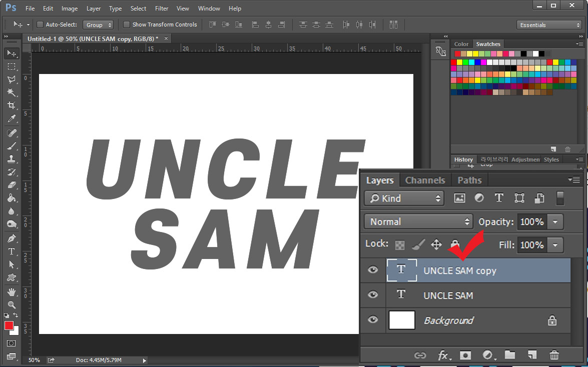The image size is (588, 367).
Task: Switch to the Paths tab
Action: pyautogui.click(x=469, y=180)
